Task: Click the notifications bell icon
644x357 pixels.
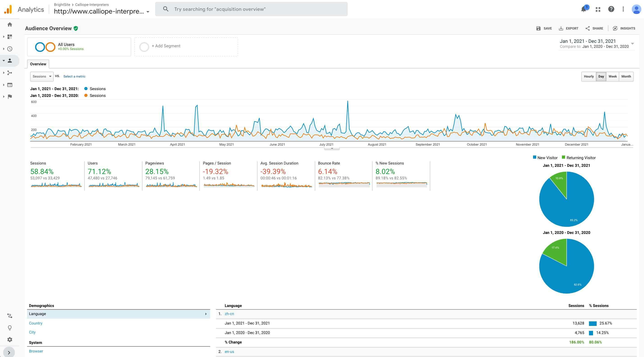Action: (x=584, y=9)
